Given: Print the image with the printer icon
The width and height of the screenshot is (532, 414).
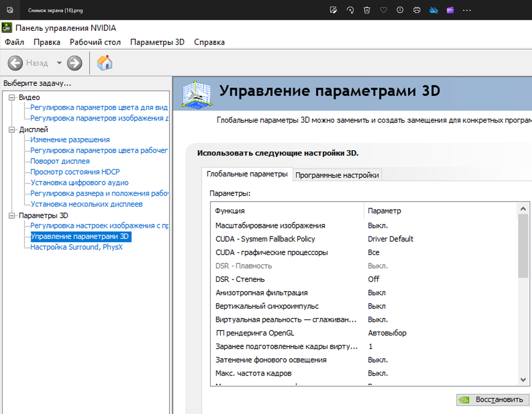Looking at the screenshot, I should (x=417, y=10).
